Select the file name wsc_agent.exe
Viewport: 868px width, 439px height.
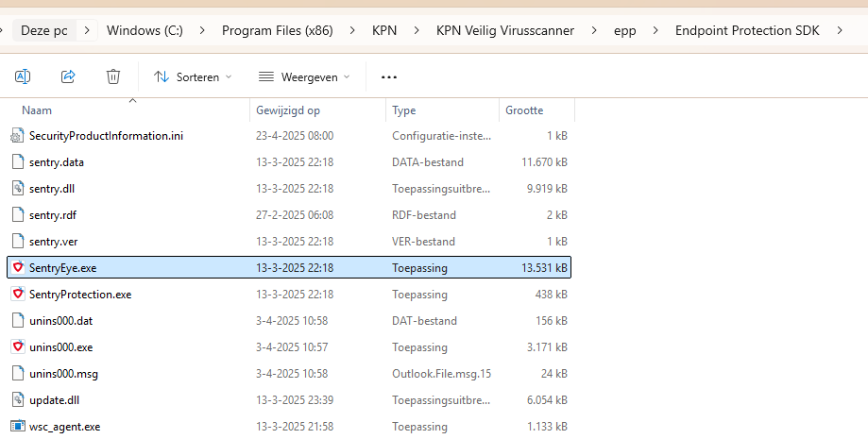point(65,427)
